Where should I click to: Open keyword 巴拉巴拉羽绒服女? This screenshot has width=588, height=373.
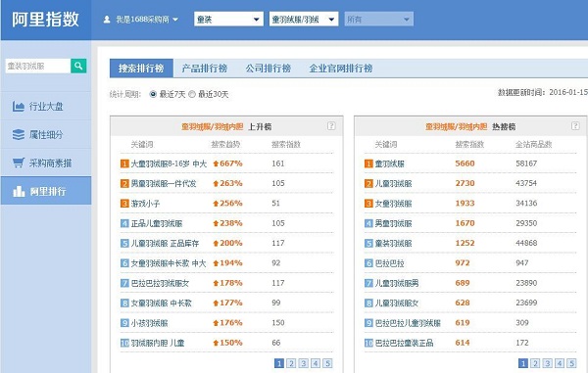(160, 283)
